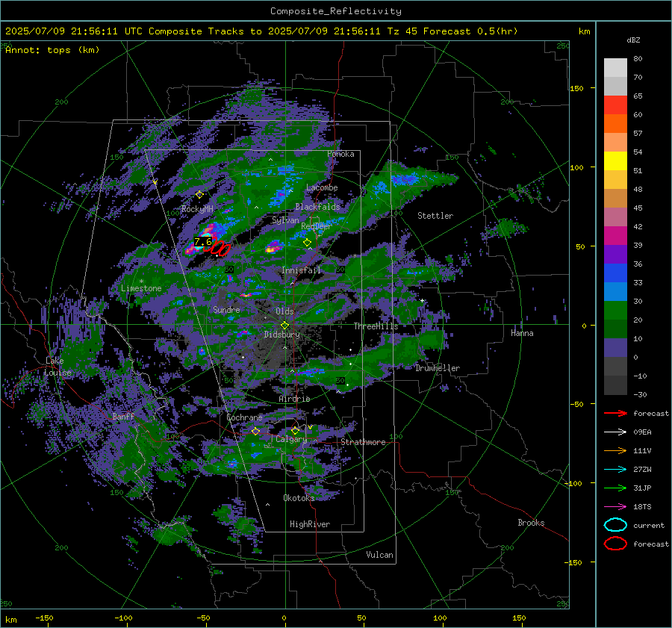Click the dBZ legend heading

click(x=633, y=40)
